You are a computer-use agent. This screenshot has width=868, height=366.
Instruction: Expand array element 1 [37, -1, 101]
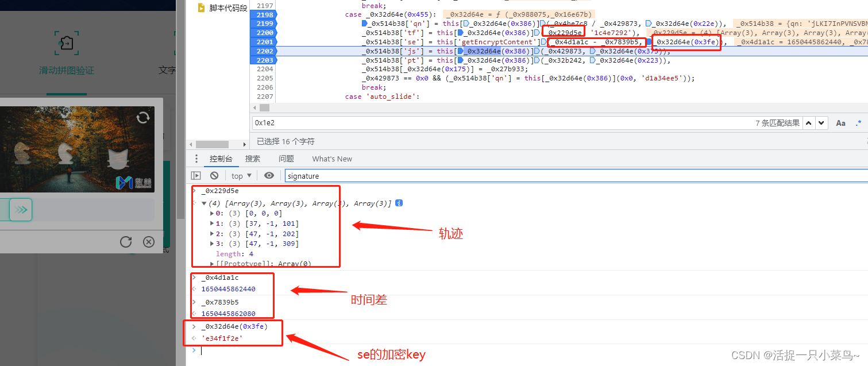213,224
